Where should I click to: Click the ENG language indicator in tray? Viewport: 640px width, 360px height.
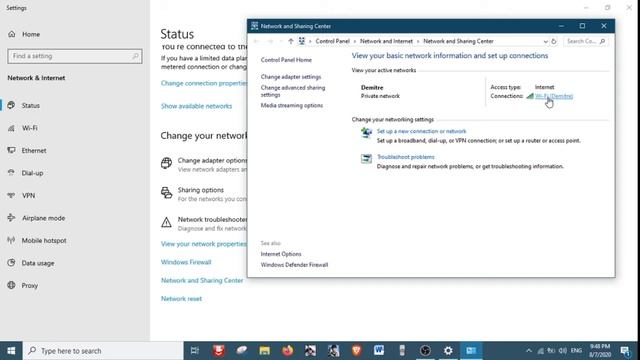click(x=576, y=351)
